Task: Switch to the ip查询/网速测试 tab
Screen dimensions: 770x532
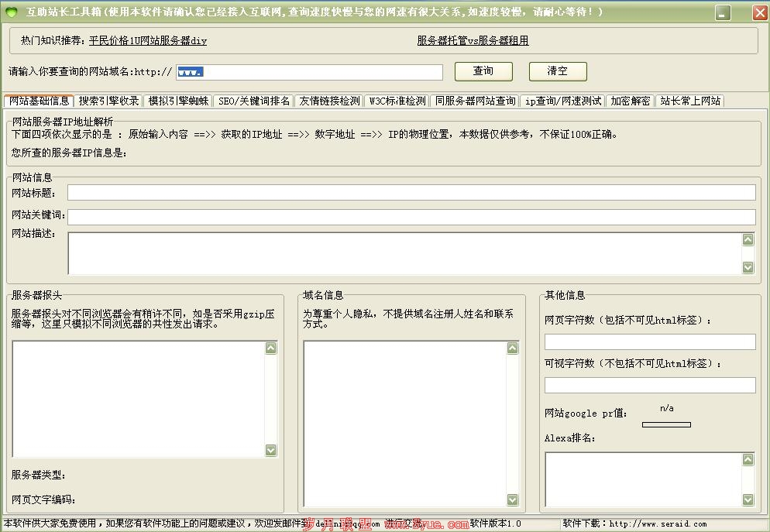Action: pos(562,101)
